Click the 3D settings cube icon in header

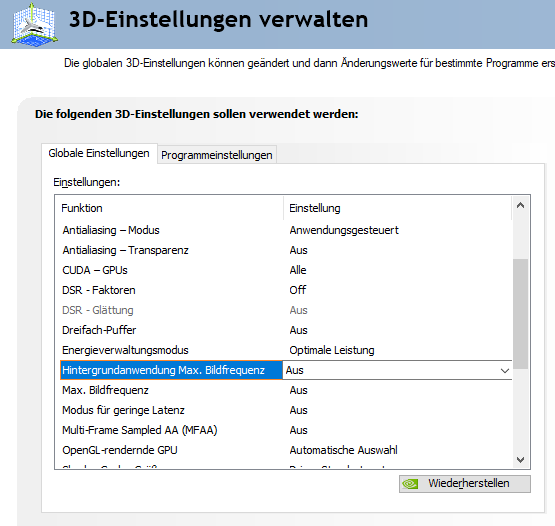point(34,25)
